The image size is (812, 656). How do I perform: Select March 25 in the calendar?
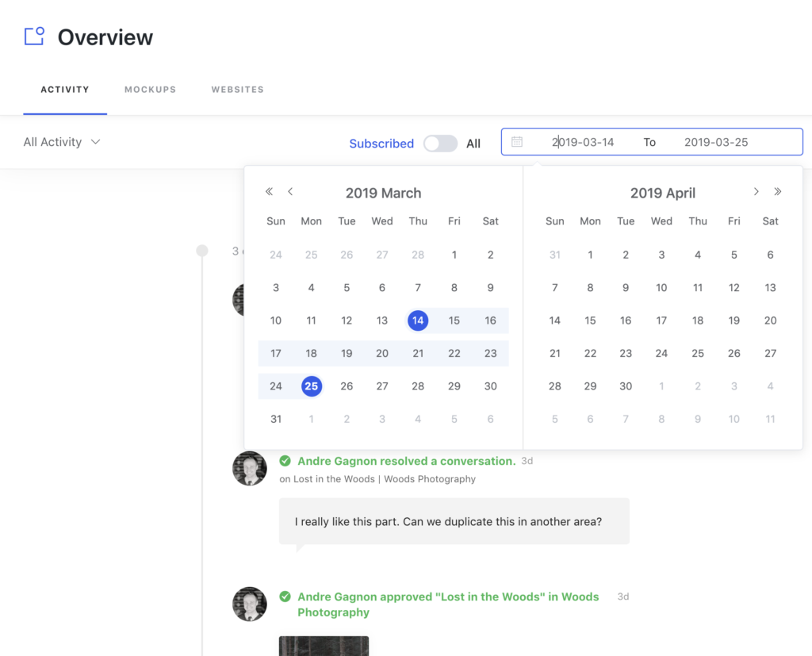[x=311, y=386]
